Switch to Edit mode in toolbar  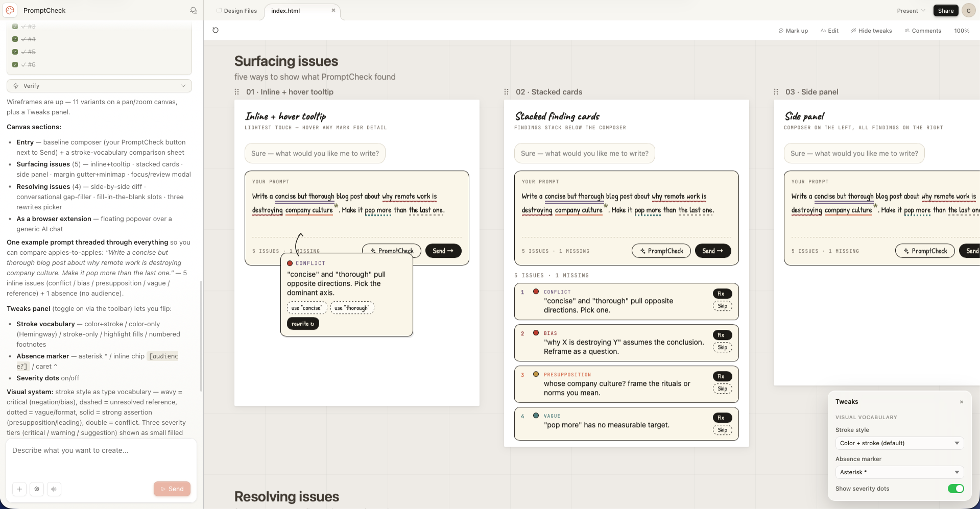(x=829, y=31)
